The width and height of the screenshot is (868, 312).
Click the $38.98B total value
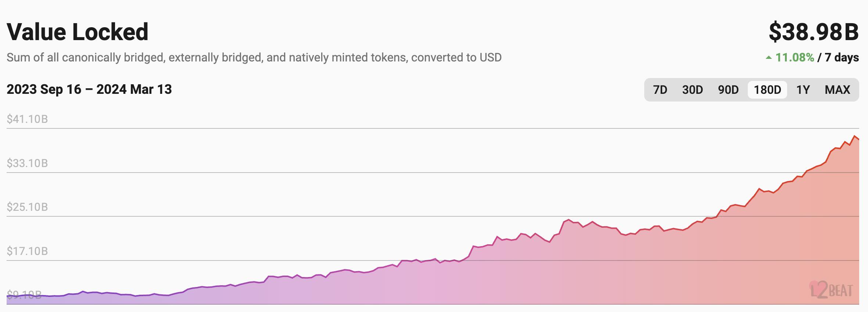coord(814,32)
